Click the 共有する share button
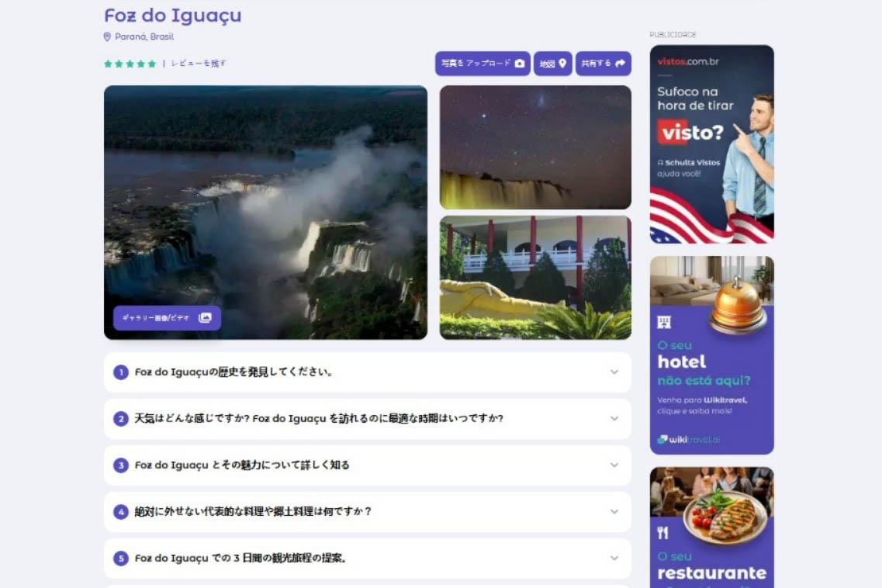This screenshot has width=882, height=588. (603, 64)
